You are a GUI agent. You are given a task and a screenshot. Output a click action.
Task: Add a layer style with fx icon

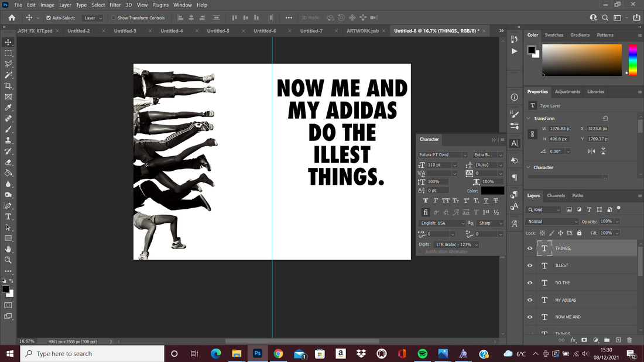coord(573,340)
